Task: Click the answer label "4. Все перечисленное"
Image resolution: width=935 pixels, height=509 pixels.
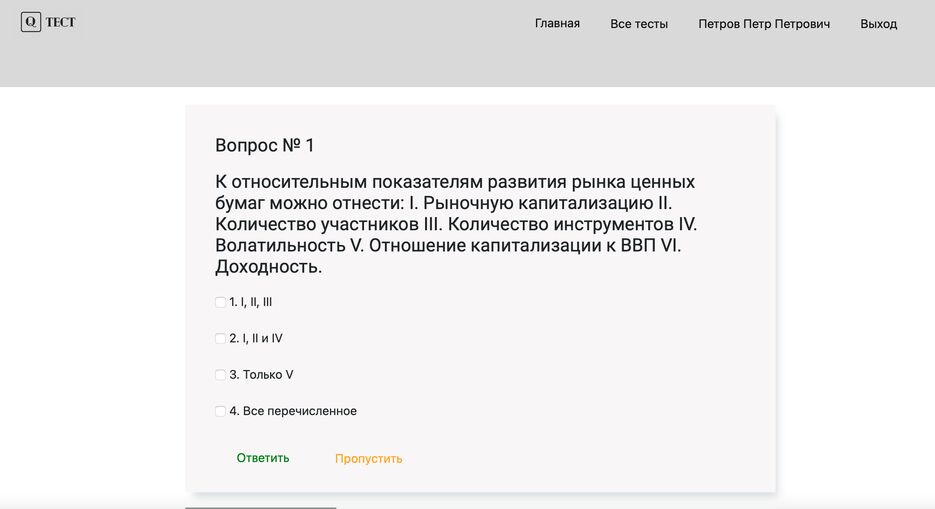Action: click(293, 411)
